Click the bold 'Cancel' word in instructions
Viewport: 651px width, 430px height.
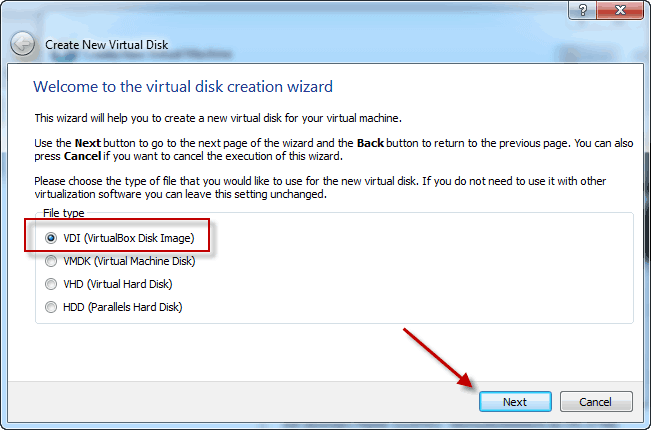pos(82,156)
